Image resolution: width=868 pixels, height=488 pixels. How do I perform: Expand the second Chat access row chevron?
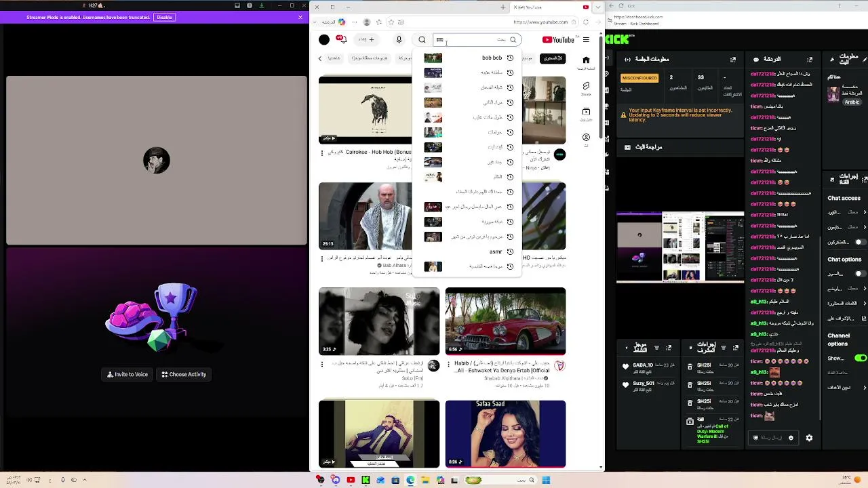[864, 228]
